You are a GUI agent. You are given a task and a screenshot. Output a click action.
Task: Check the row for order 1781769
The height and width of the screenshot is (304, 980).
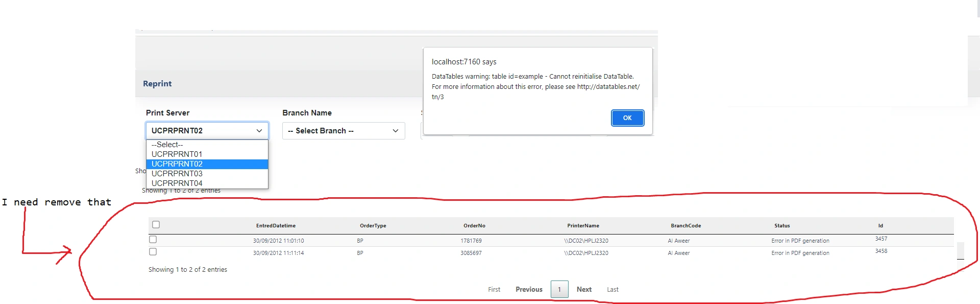pyautogui.click(x=153, y=240)
